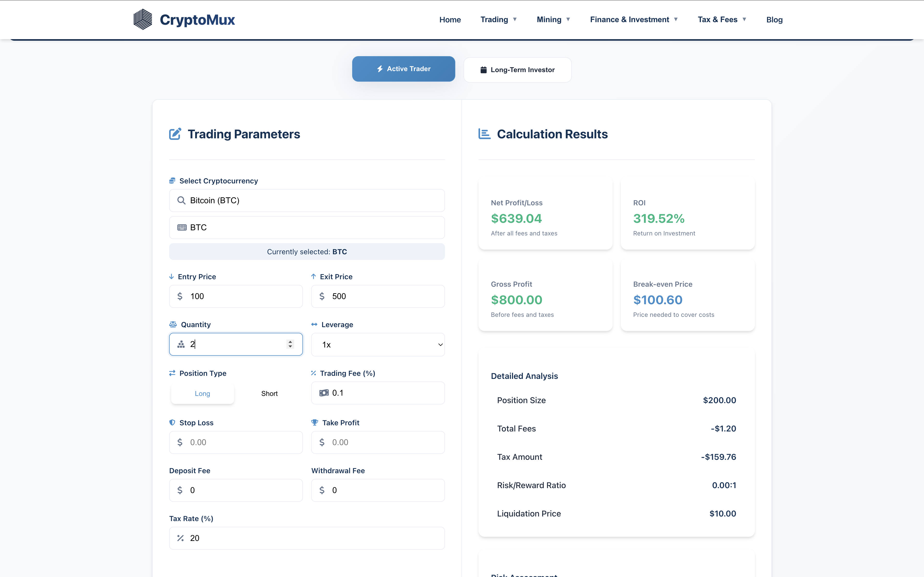Click the pencil icon beside Trading Parameters
Viewport: 924px width, 577px height.
[x=175, y=134]
